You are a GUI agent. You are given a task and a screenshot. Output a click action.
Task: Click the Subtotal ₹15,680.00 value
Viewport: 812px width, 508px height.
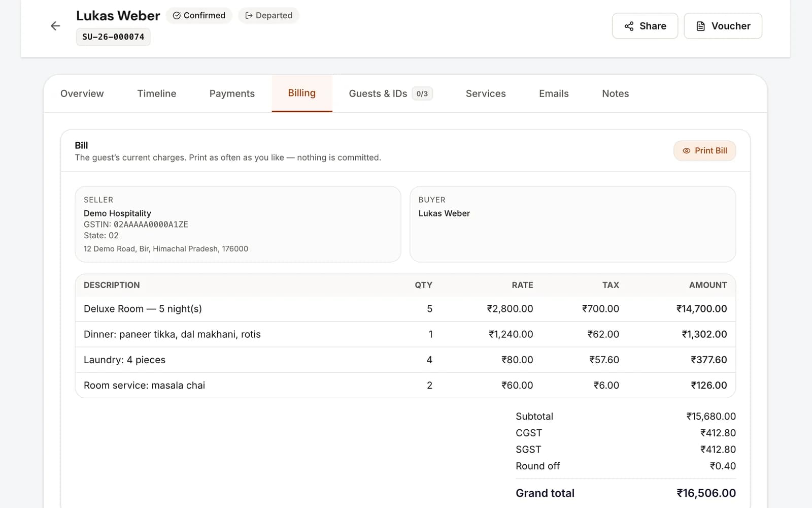(x=711, y=417)
